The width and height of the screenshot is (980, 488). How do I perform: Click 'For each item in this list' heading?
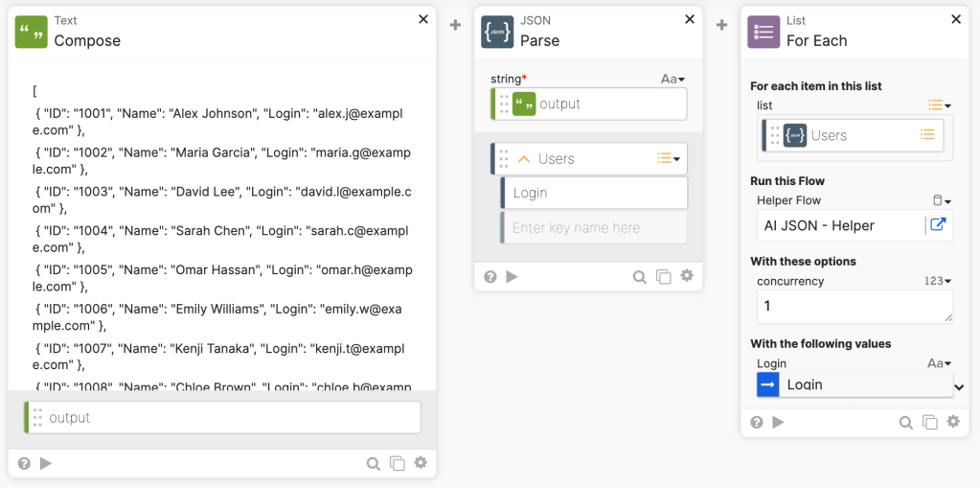(x=816, y=85)
